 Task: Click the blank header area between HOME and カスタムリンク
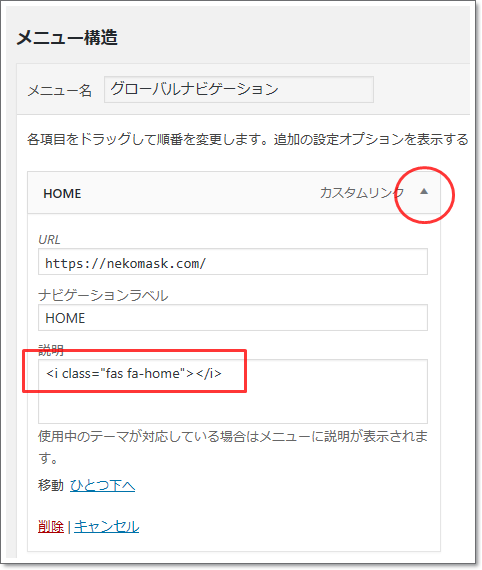pos(200,193)
